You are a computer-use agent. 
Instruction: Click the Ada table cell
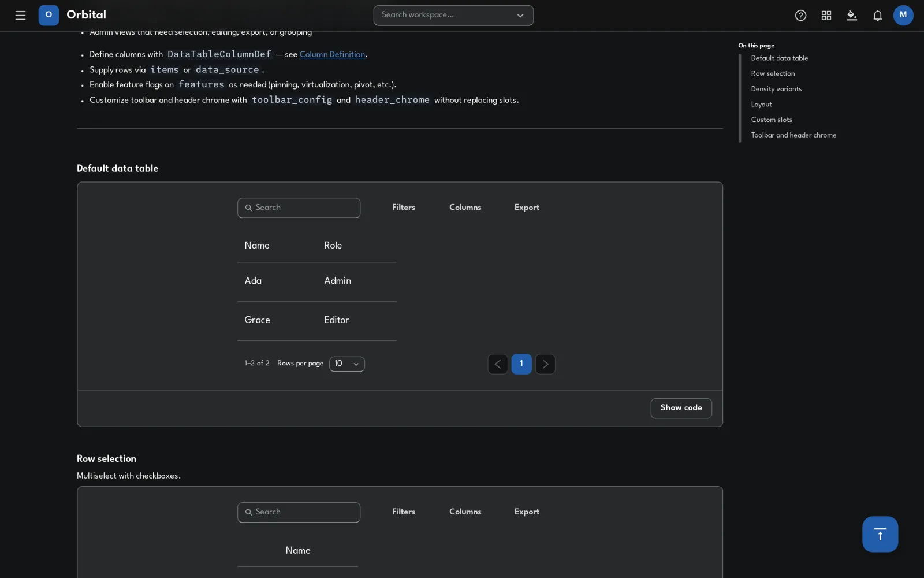click(x=253, y=281)
